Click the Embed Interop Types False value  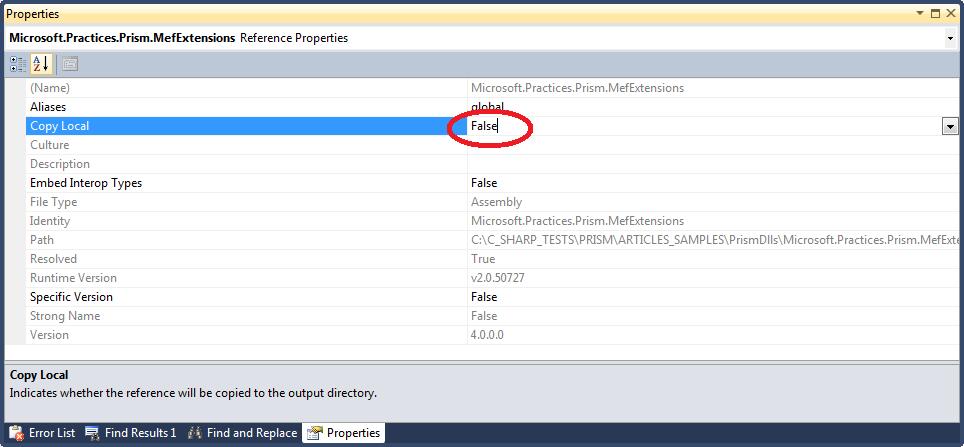(484, 183)
